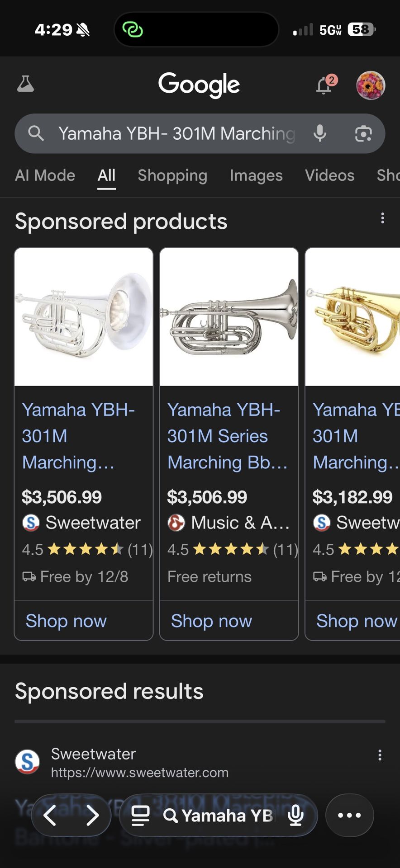Image resolution: width=400 pixels, height=868 pixels.
Task: Tap the profile avatar picture
Action: [371, 85]
